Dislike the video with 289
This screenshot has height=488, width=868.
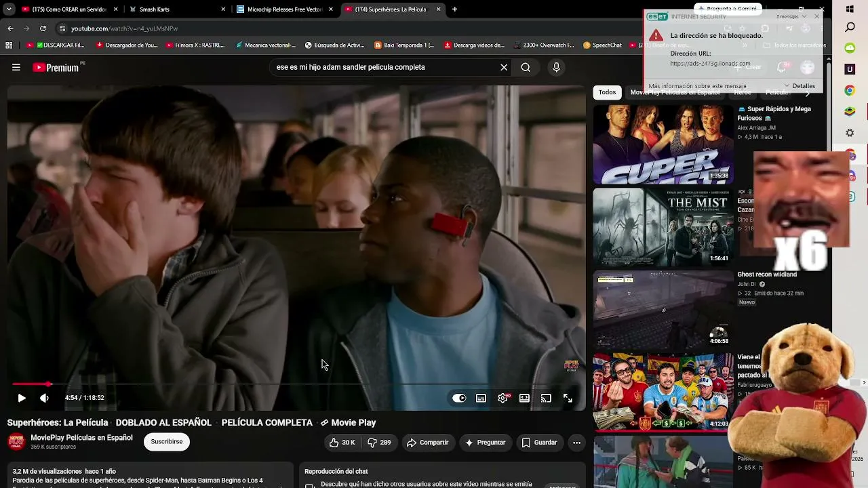(x=379, y=443)
